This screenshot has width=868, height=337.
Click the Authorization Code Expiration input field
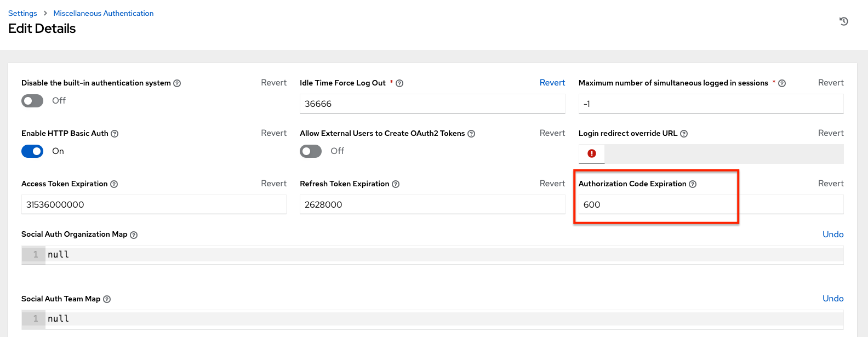710,204
